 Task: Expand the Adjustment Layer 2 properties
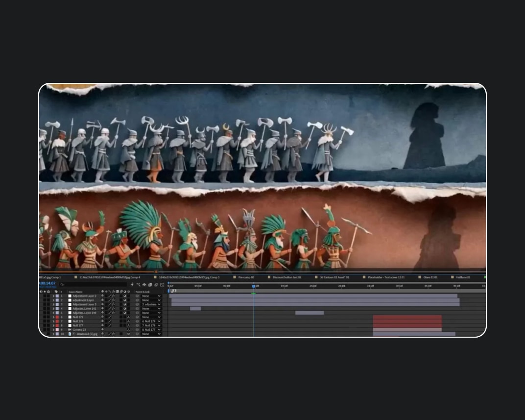(x=53, y=296)
